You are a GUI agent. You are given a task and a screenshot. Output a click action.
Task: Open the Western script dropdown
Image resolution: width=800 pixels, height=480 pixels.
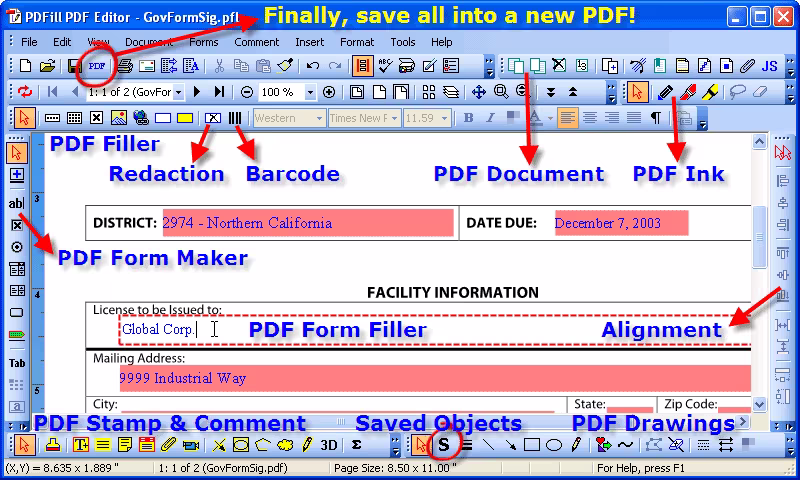[319, 118]
